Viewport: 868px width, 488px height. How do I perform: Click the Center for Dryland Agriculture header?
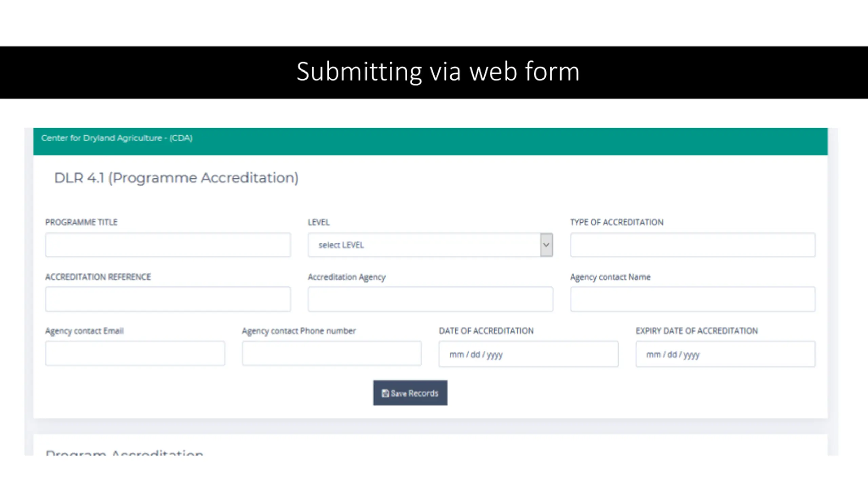[x=117, y=138]
